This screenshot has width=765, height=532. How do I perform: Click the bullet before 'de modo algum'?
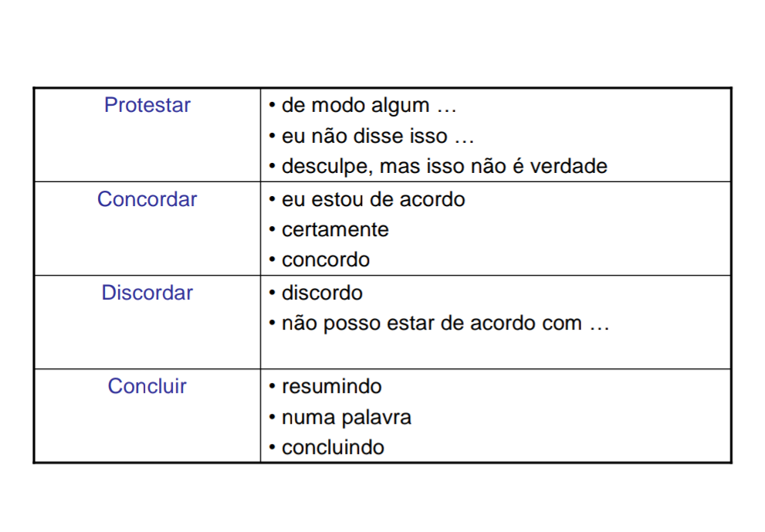pos(272,106)
